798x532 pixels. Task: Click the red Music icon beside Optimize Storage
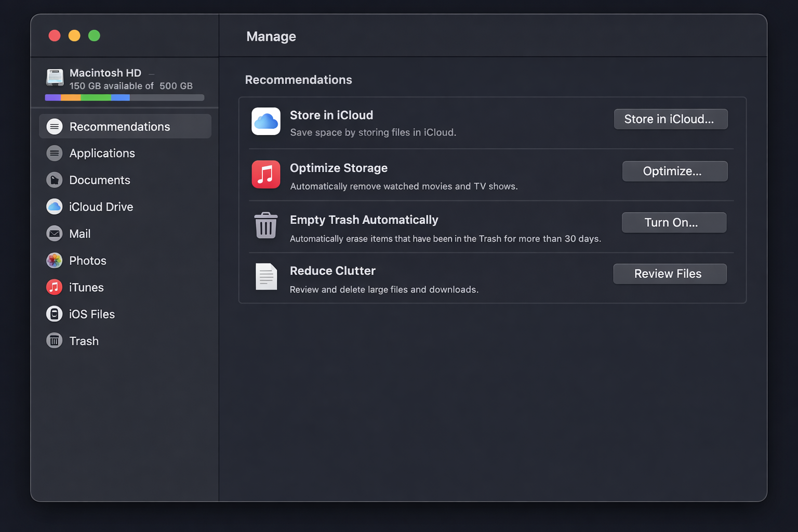(266, 175)
